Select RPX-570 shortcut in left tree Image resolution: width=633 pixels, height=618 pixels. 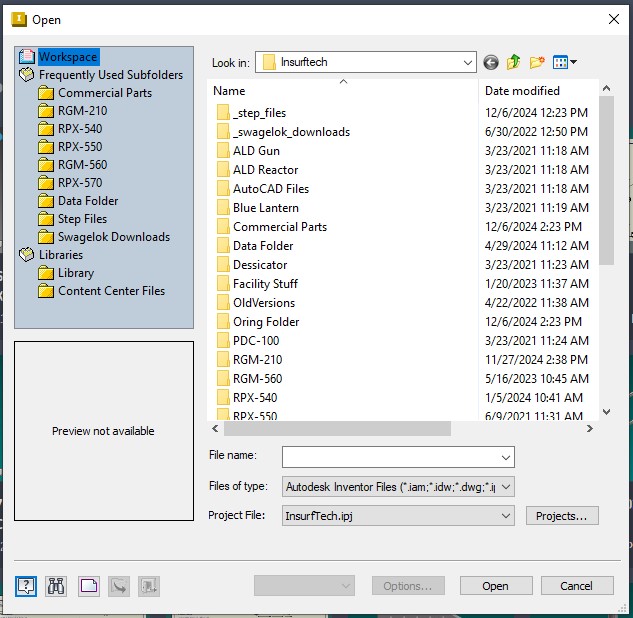click(80, 183)
